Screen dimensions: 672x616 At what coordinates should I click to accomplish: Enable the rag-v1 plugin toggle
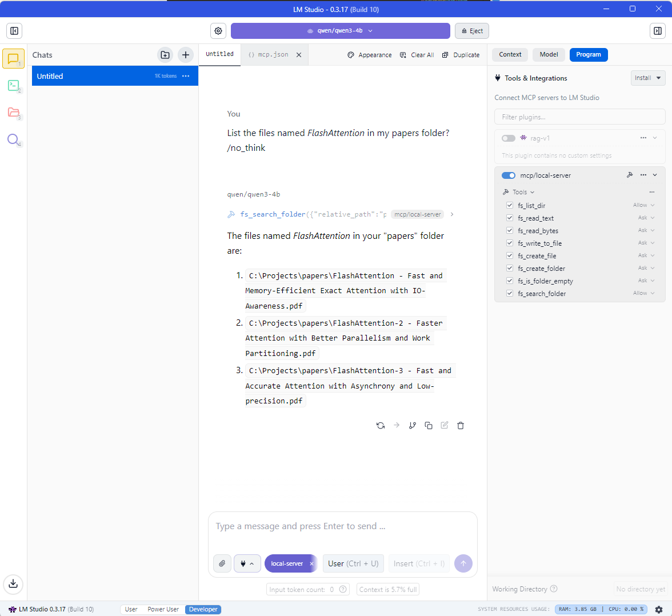tap(509, 138)
